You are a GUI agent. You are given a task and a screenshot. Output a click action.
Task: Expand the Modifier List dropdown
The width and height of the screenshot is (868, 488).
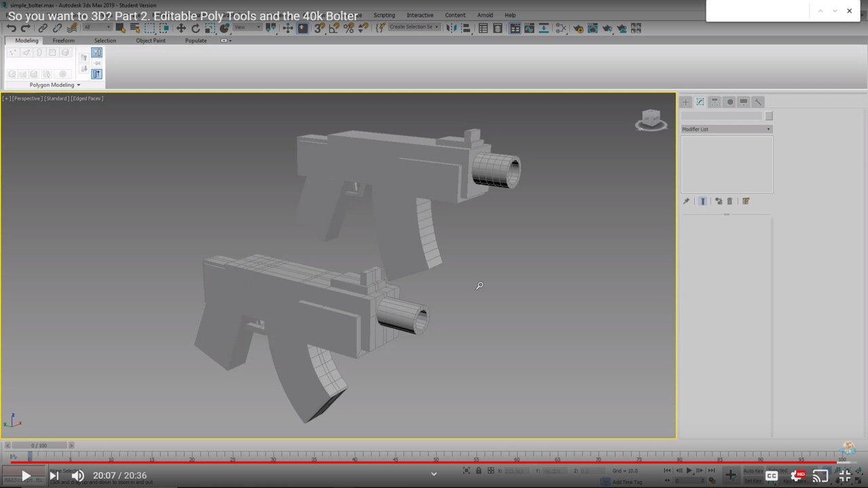727,129
